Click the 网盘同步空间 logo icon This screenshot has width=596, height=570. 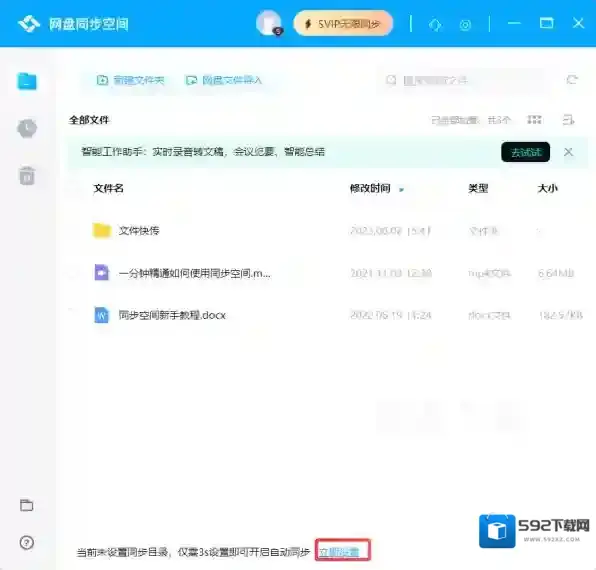tap(29, 24)
